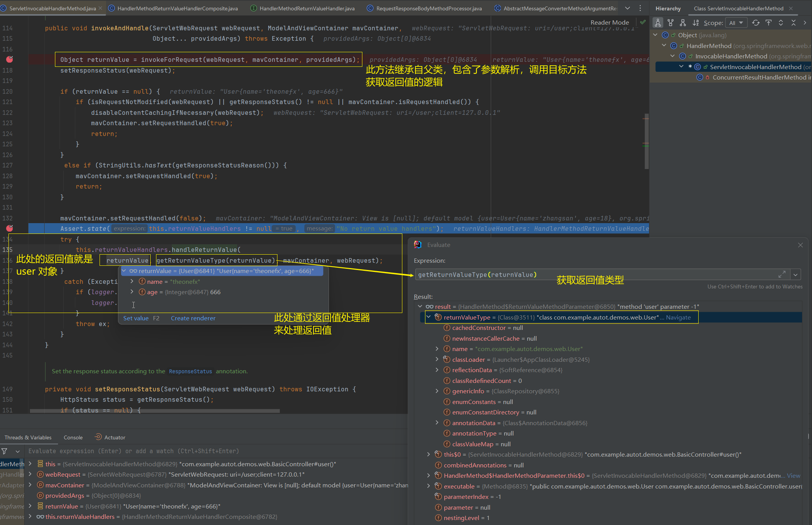Expand 'this' variable in debugger
The height and width of the screenshot is (525, 812).
coord(30,464)
